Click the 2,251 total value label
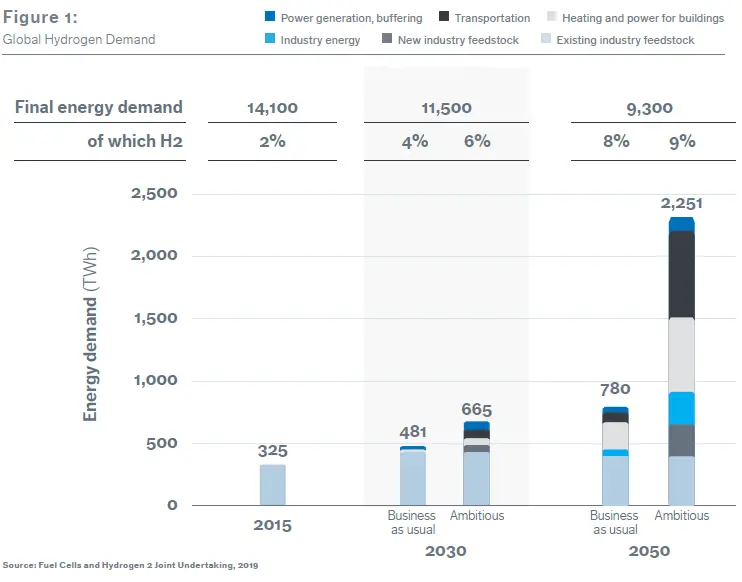The width and height of the screenshot is (742, 582). coord(682,203)
